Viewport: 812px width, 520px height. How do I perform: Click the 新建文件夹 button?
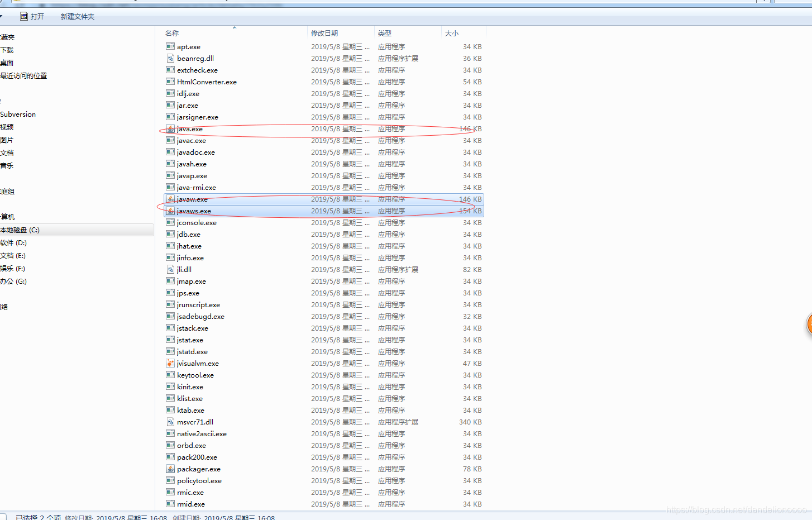[78, 17]
